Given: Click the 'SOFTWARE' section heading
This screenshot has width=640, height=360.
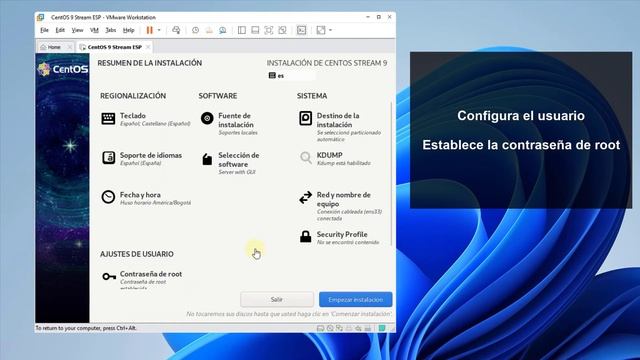Looking at the screenshot, I should [x=218, y=96].
